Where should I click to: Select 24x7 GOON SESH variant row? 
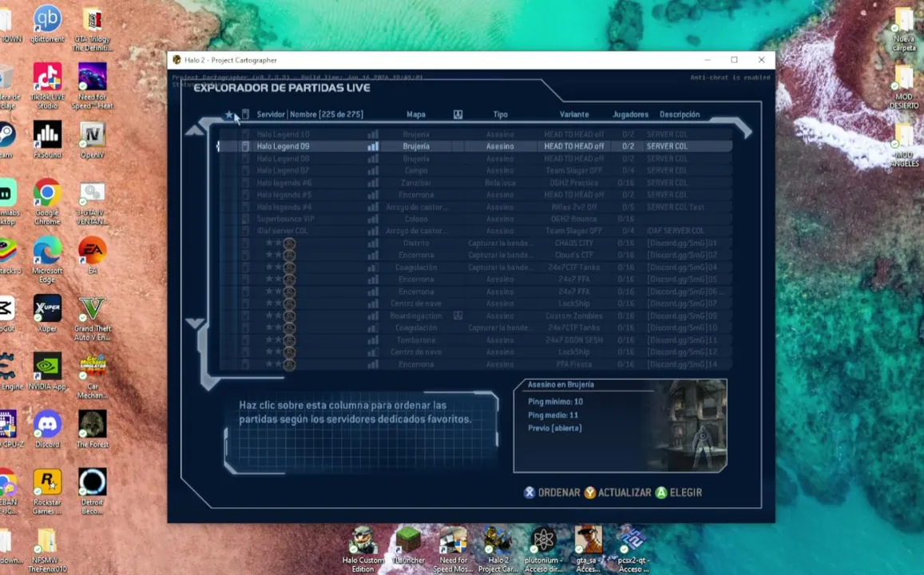point(475,340)
